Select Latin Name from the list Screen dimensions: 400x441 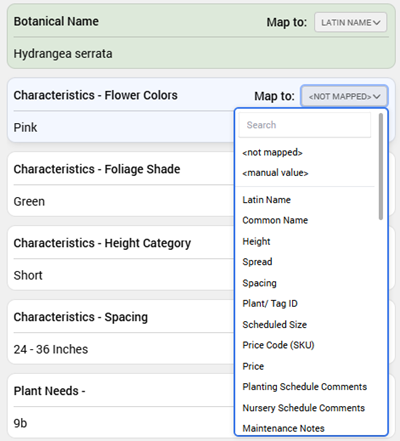267,200
